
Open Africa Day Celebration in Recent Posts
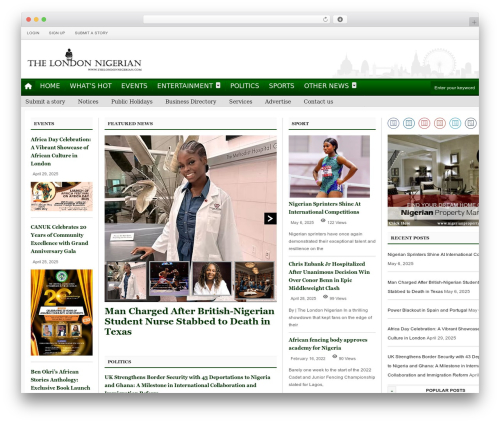[433, 333]
